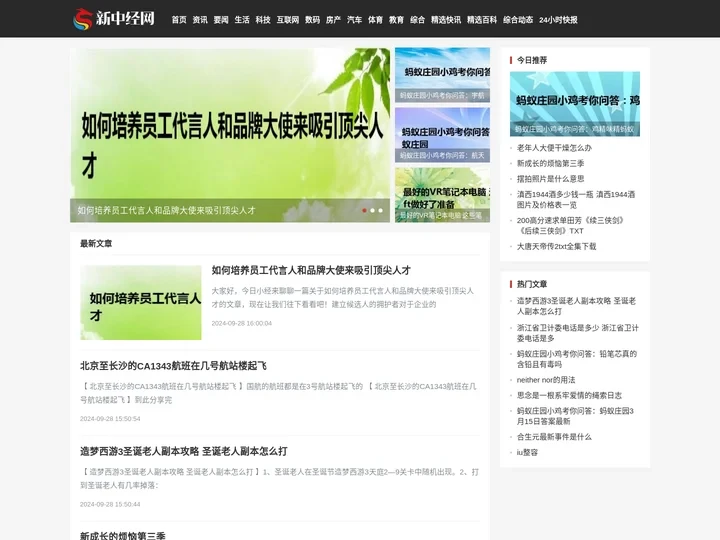Click the excerpt about 国航的航班都是在3号航站楼
This screenshot has width=720, height=540.
pos(278,393)
